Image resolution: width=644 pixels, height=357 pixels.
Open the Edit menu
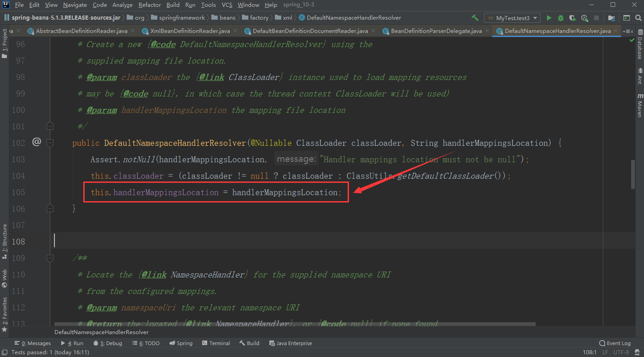[34, 5]
